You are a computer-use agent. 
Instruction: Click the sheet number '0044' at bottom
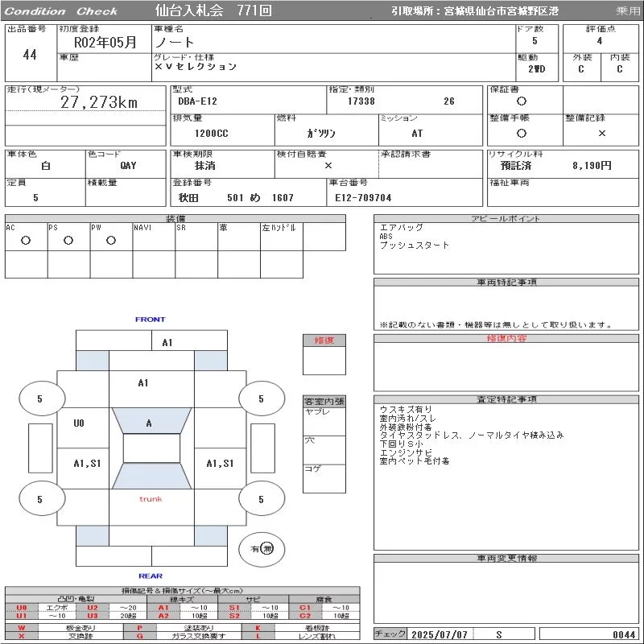tap(624, 634)
